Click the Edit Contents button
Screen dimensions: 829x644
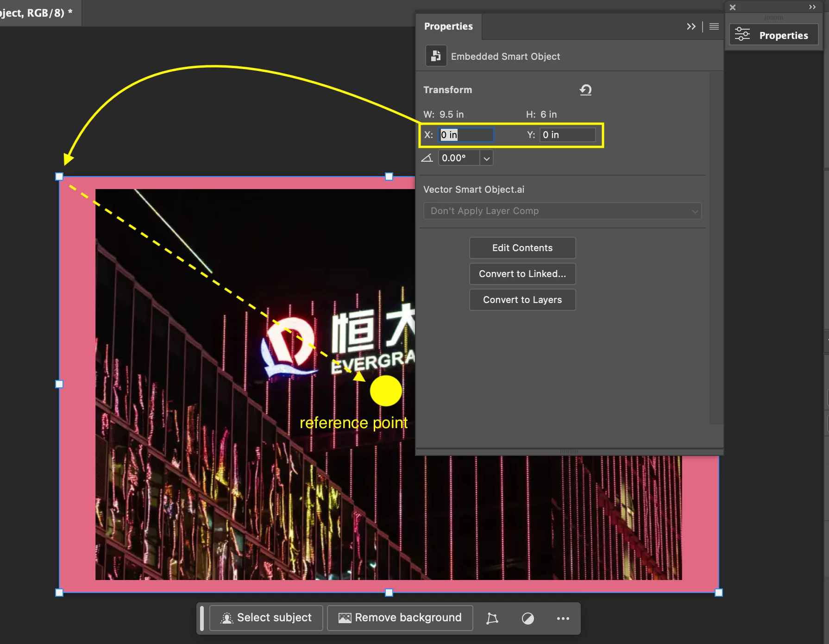(522, 248)
